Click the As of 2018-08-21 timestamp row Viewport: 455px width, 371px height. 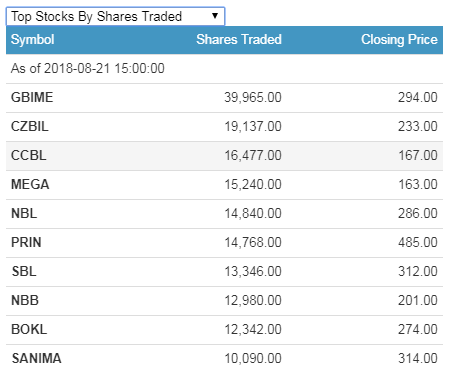[224, 68]
